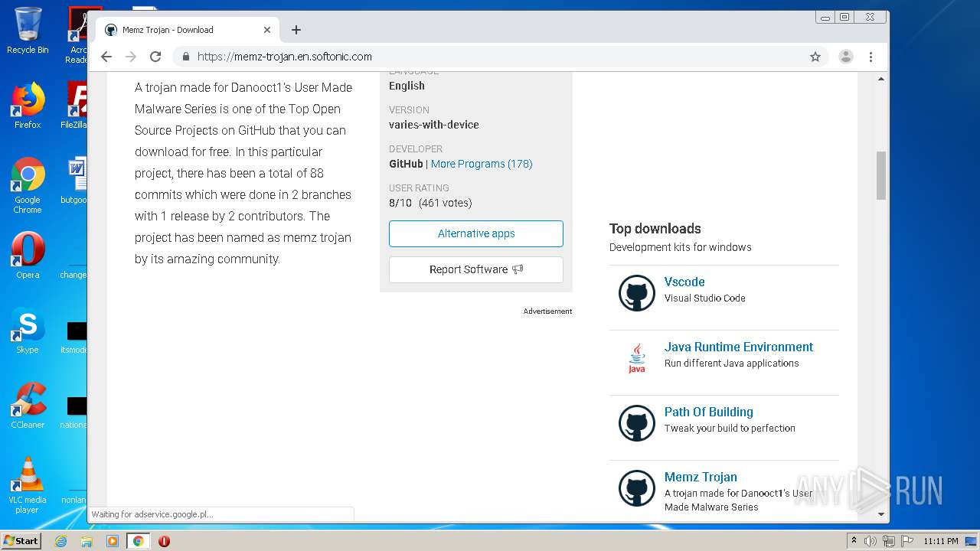
Task: Open the Path Of Building link
Action: coord(709,412)
